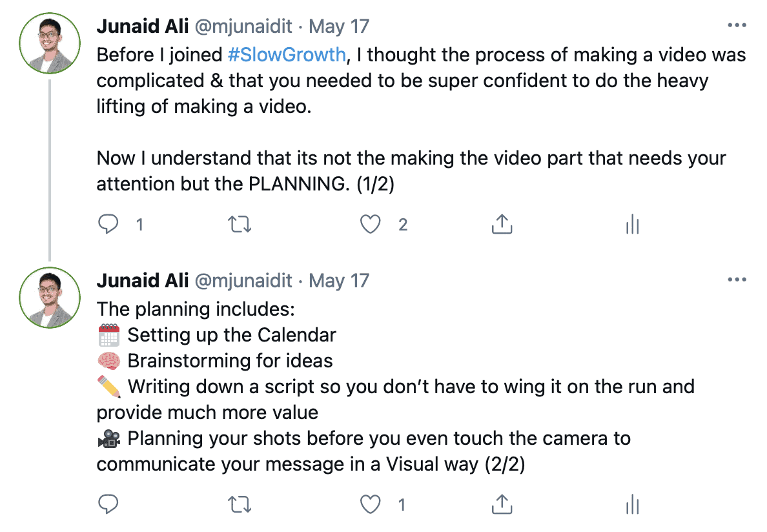Screen dimensions: 767x532
Task: Reply to the second tweet (2/2)
Action: 108,505
